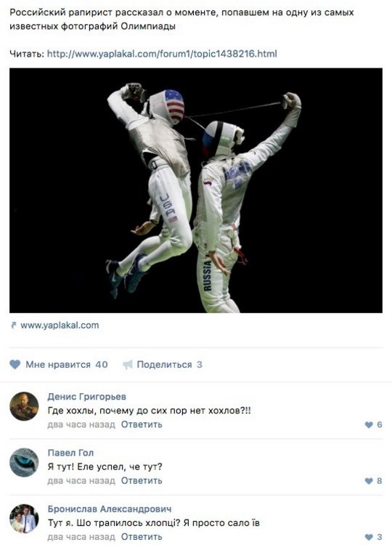Like Павел Гол's comment via its heart icon
This screenshot has height=545, width=392.
(369, 481)
